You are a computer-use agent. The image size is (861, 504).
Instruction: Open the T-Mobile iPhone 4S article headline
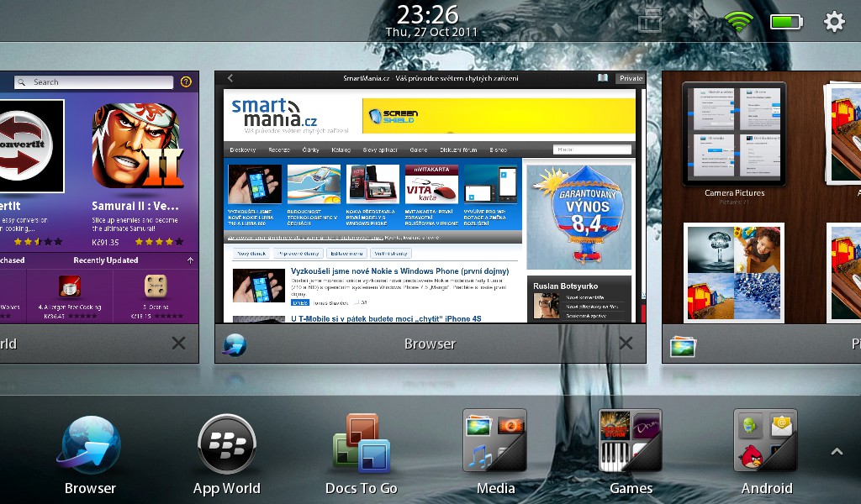386,318
